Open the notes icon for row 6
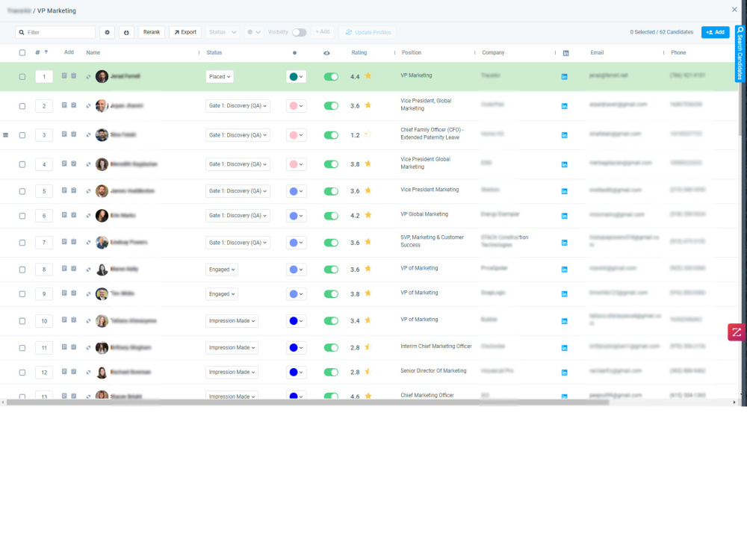 pos(64,215)
